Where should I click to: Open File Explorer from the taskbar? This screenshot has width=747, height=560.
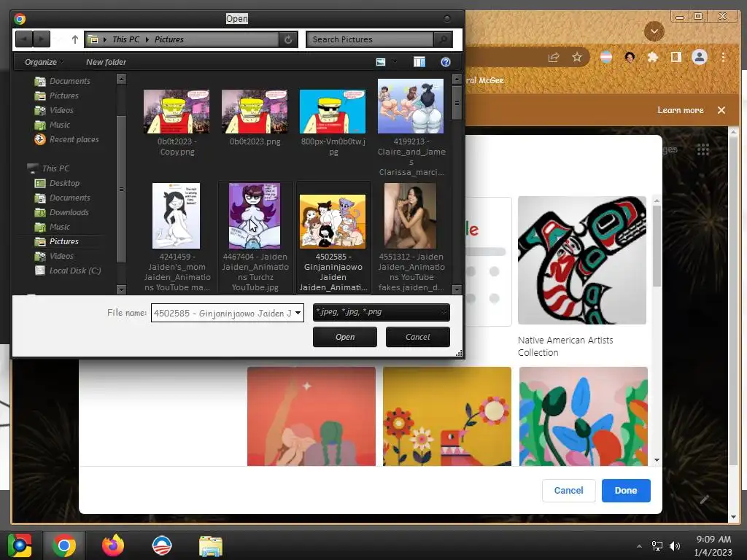pos(211,545)
